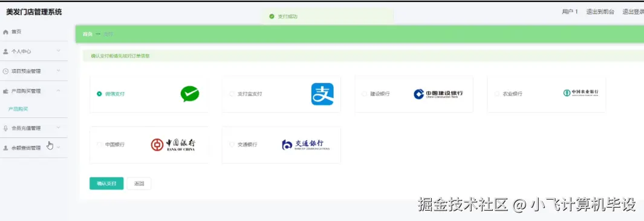This screenshot has width=644, height=221.
Task: Open the 个人中心 sidebar menu
Action: (34, 51)
